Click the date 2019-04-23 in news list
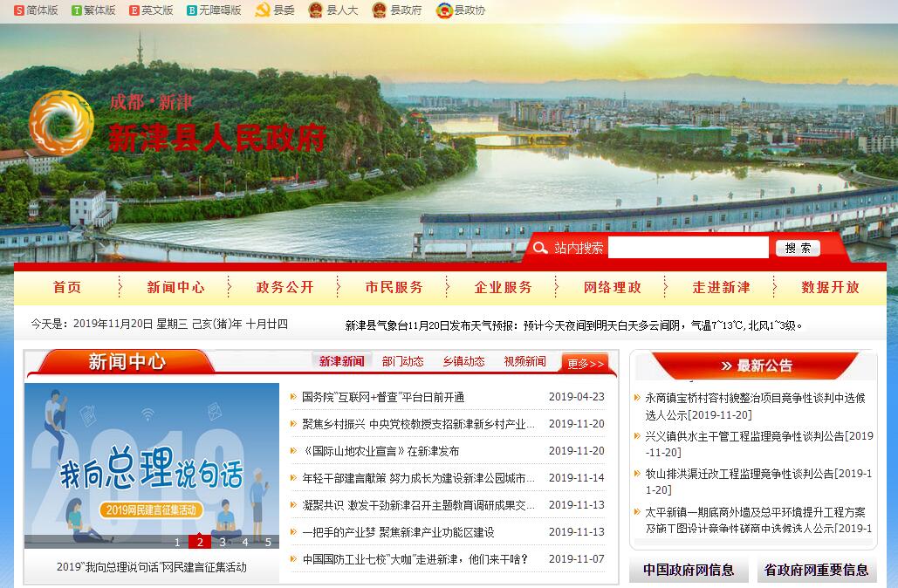898x588 pixels. pos(576,397)
